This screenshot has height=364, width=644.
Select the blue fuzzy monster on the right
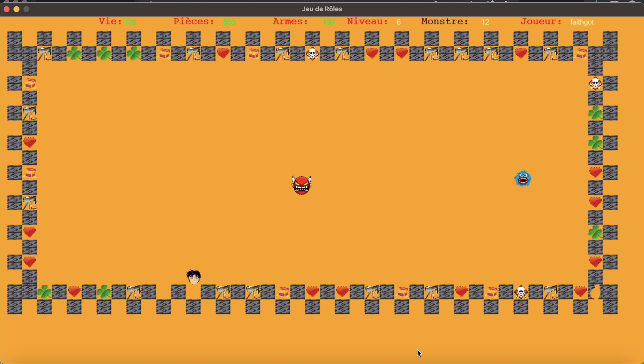pyautogui.click(x=523, y=178)
